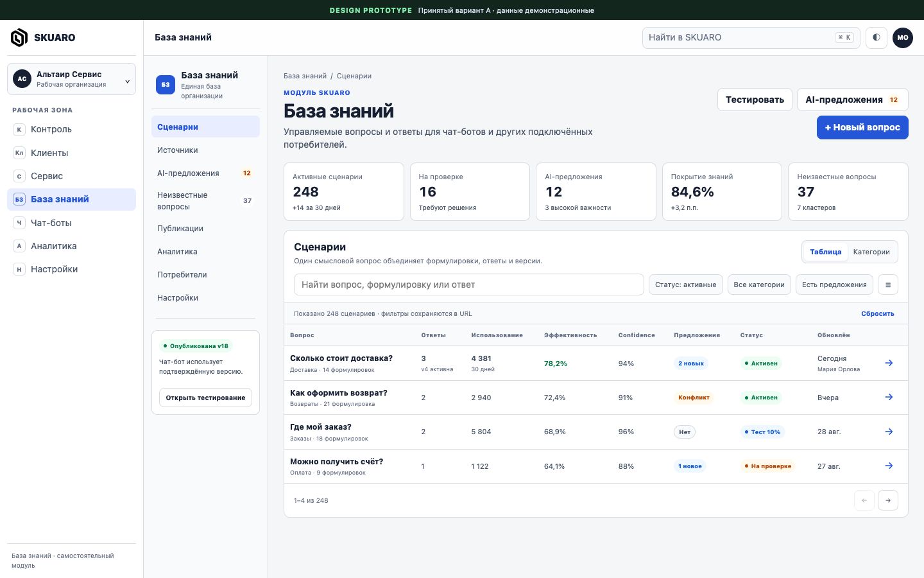Click the К icon beside Контроль
924x578 pixels.
[x=19, y=129]
